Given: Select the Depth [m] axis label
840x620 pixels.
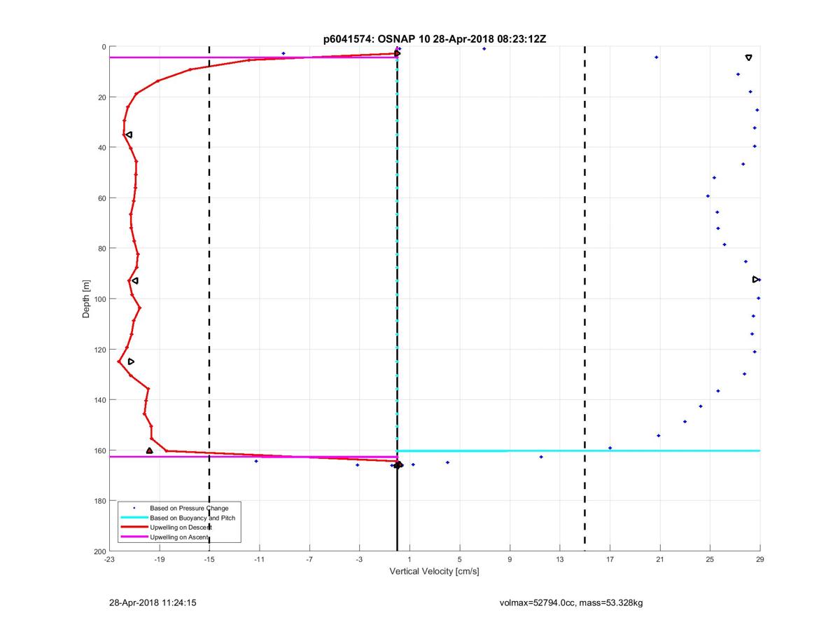Looking at the screenshot, I should pos(86,299).
